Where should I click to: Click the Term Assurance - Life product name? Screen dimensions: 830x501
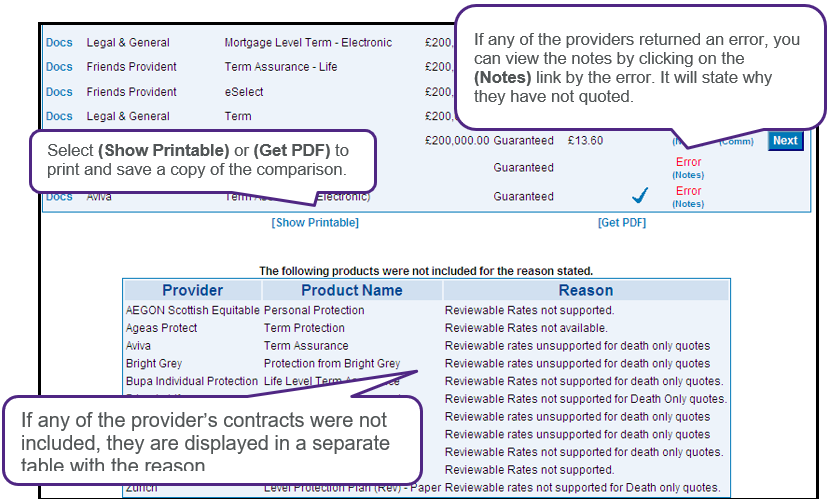click(x=281, y=67)
